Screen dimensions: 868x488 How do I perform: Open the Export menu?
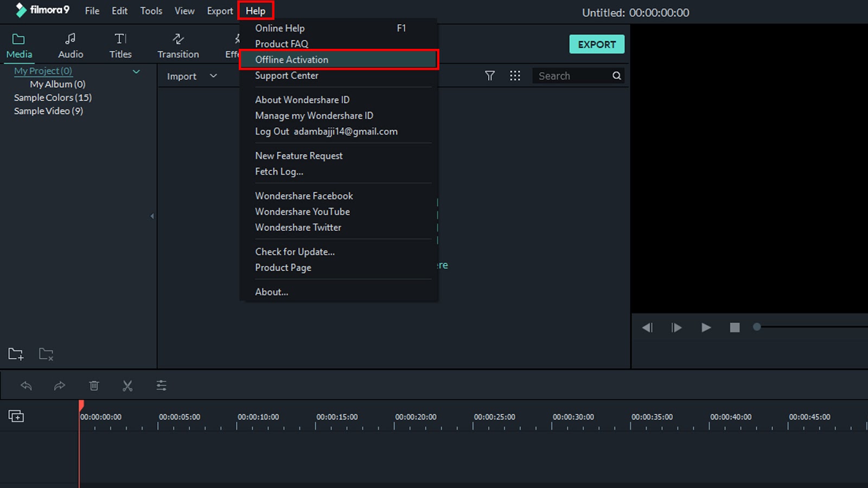220,11
